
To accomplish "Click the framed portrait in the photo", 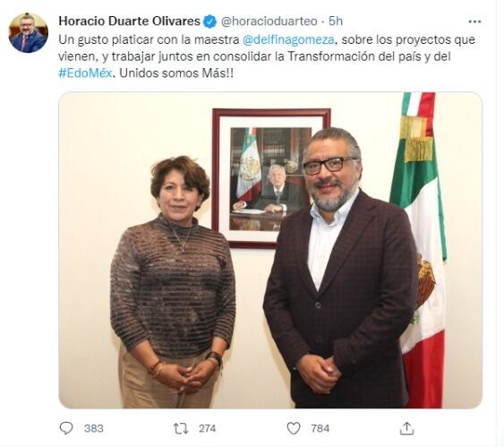I will pos(271,178).
